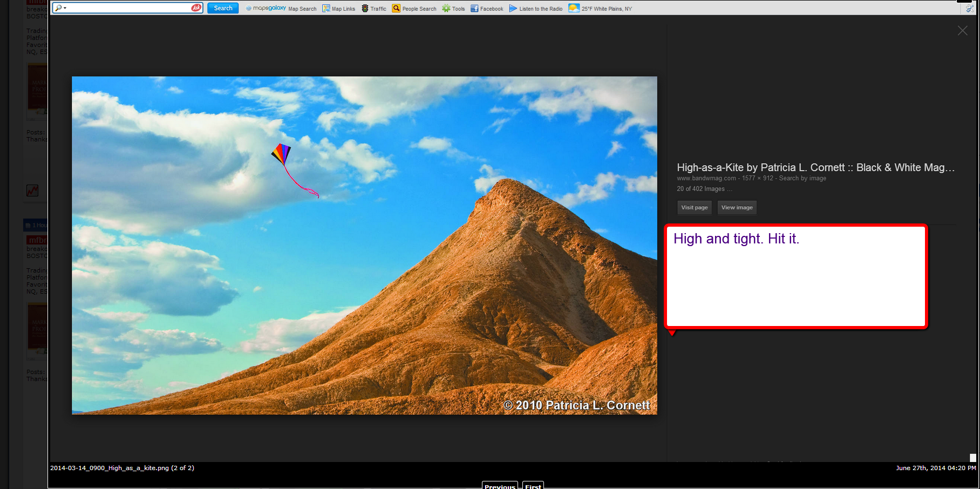
Task: Focus the Ask toolbar search field
Action: point(129,8)
